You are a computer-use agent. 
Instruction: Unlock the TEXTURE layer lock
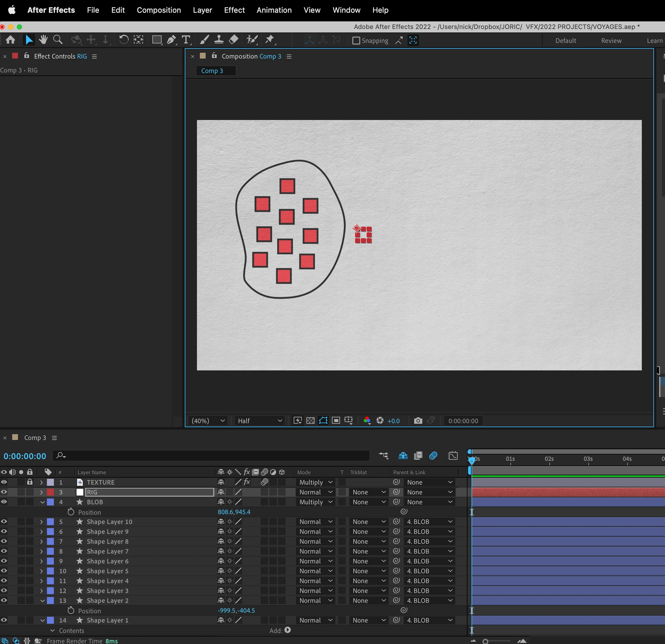[30, 482]
